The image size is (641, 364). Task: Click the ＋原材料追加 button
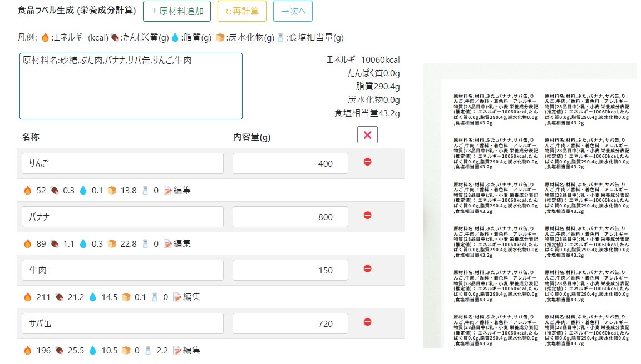(176, 11)
